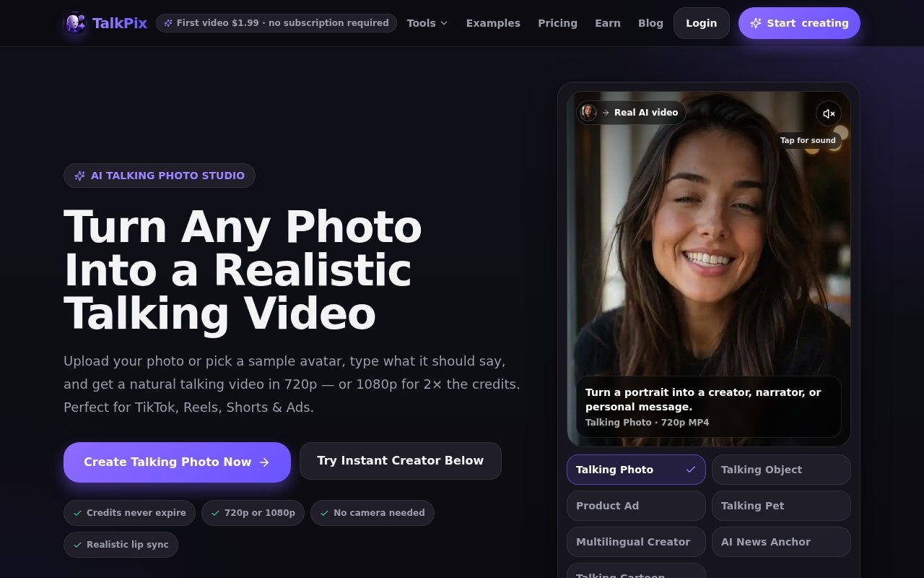Go to the Examples page
The width and height of the screenshot is (924, 578).
pos(493,23)
